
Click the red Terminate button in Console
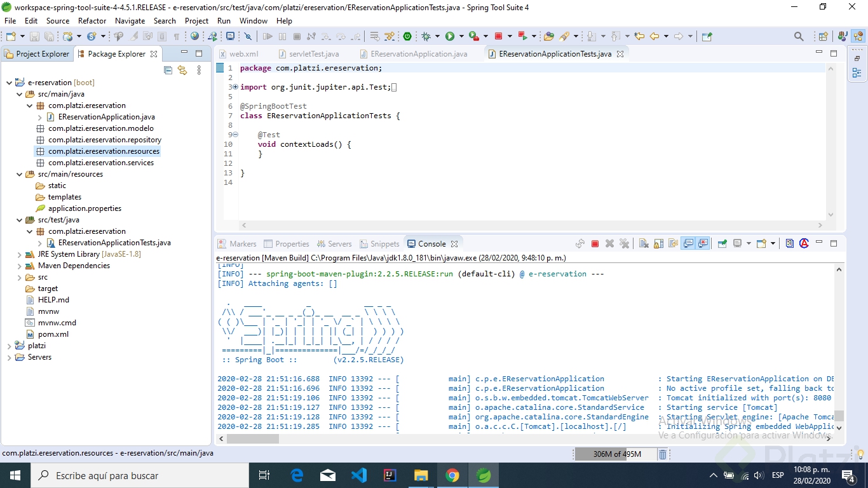pyautogui.click(x=595, y=243)
